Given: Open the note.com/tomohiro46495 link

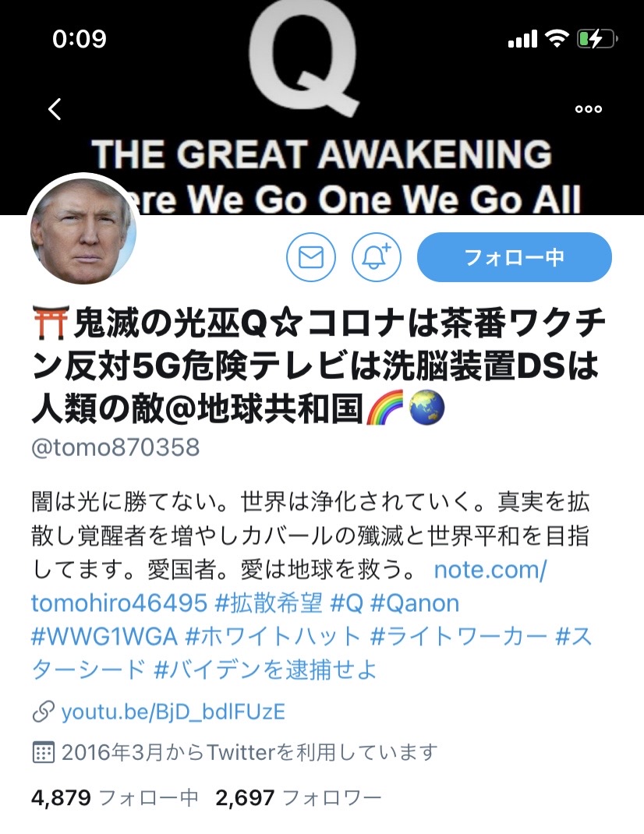Looking at the screenshot, I should [x=288, y=586].
